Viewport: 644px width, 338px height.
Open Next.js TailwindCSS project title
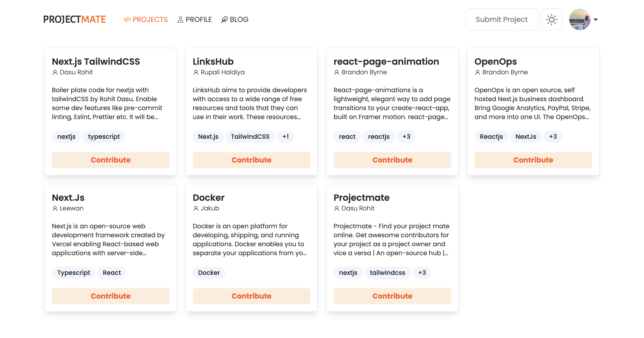tap(96, 62)
